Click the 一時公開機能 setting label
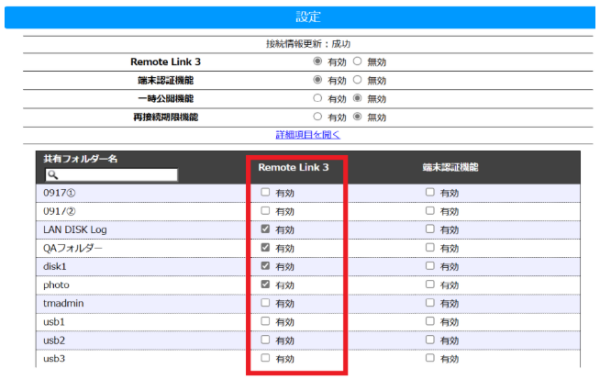600x391 pixels. pyautogui.click(x=166, y=99)
